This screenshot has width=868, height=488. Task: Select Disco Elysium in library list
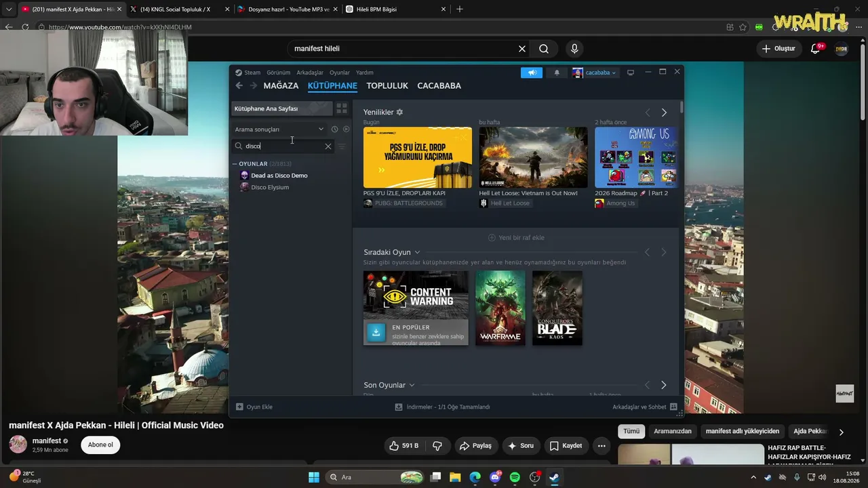(270, 187)
